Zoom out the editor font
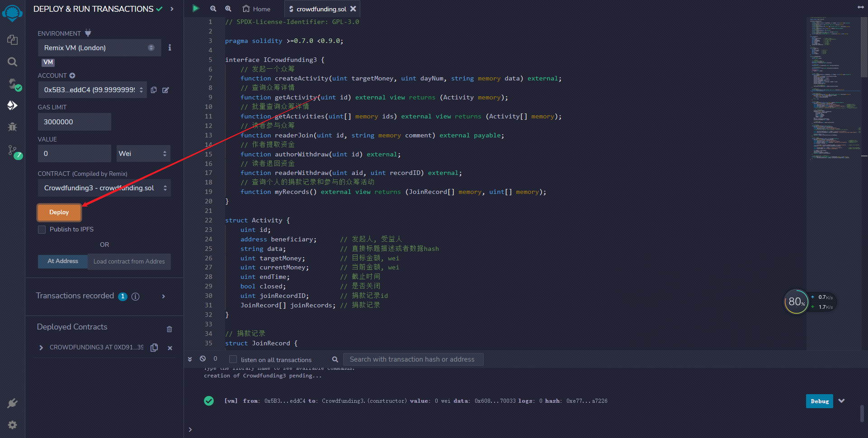Viewport: 868px width, 438px height. 213,9
